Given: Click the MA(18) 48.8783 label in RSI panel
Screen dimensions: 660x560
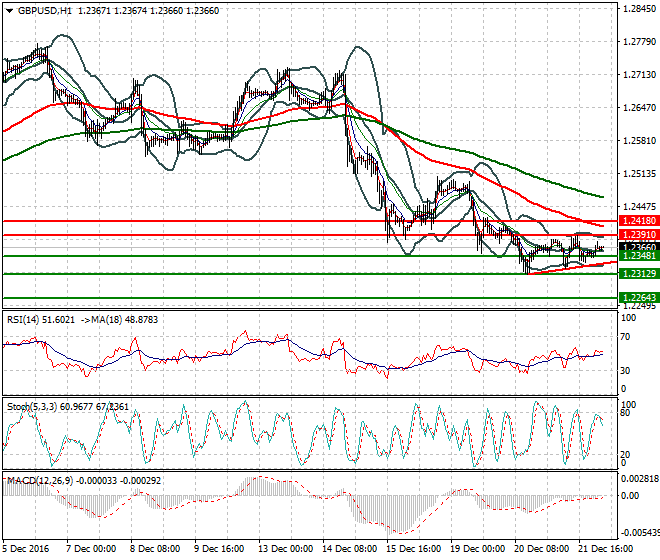Looking at the screenshot, I should tap(120, 320).
